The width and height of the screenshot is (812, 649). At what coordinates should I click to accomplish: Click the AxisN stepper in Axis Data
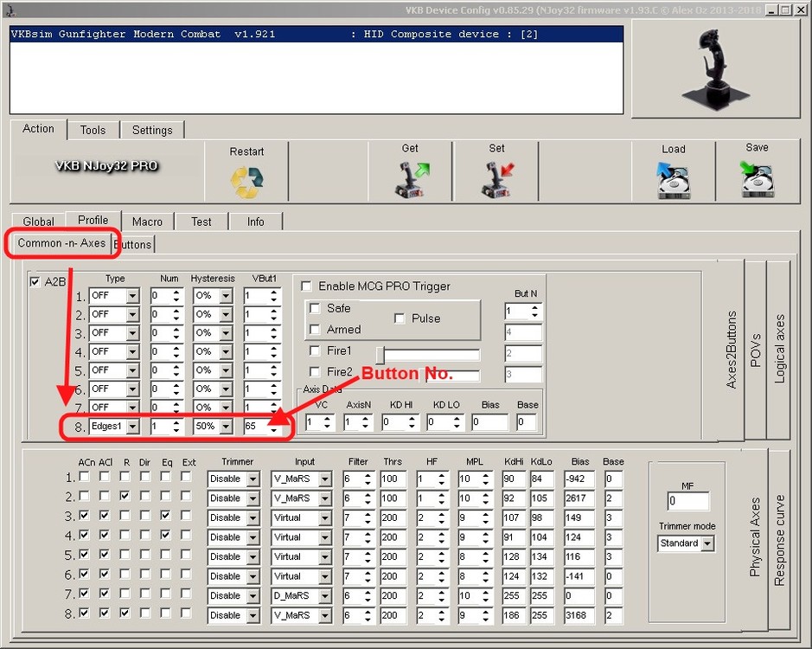(x=365, y=422)
